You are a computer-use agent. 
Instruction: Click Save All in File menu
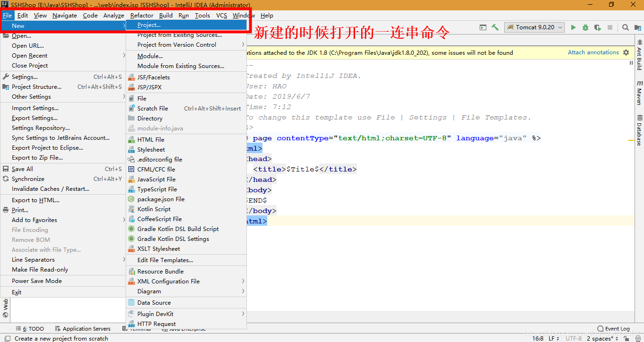pos(63,169)
